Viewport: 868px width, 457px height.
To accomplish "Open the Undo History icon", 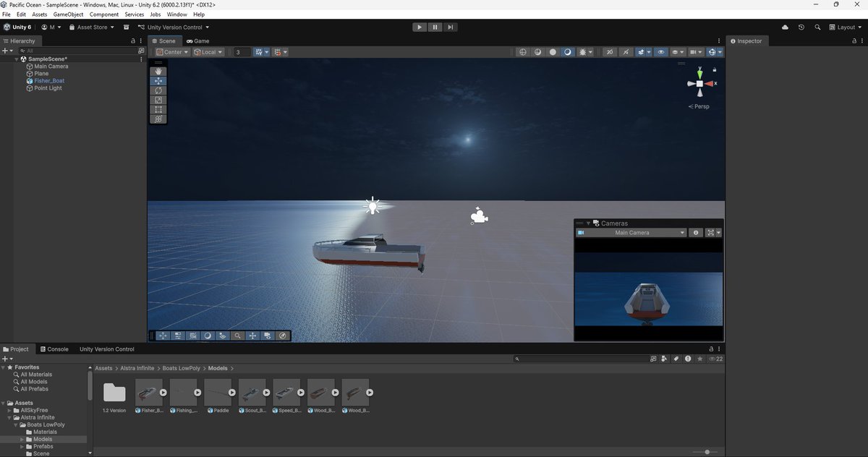I will click(801, 27).
